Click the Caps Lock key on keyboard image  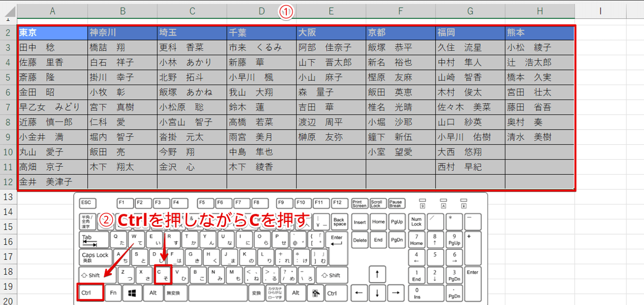(x=95, y=257)
